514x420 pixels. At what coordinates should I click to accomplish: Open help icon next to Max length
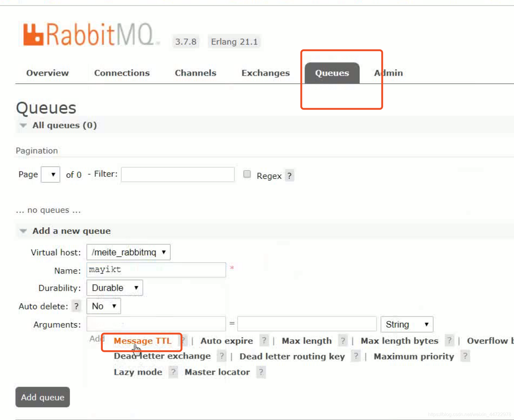[x=343, y=340]
